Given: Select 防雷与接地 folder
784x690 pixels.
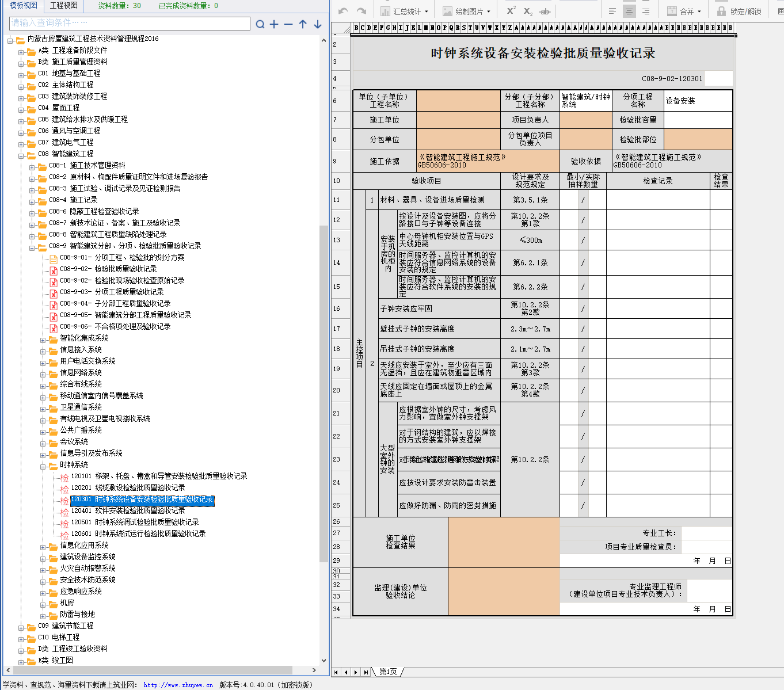Looking at the screenshot, I should coord(77,614).
